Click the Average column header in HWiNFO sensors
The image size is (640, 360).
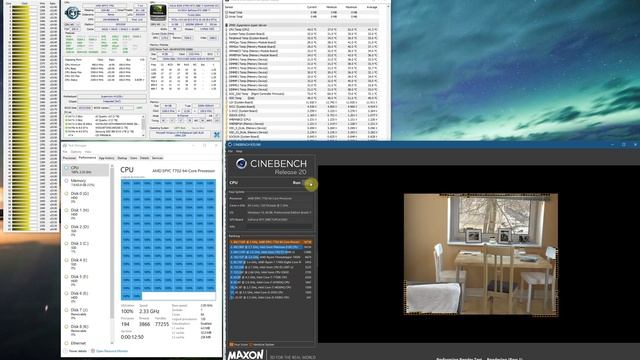click(371, 7)
